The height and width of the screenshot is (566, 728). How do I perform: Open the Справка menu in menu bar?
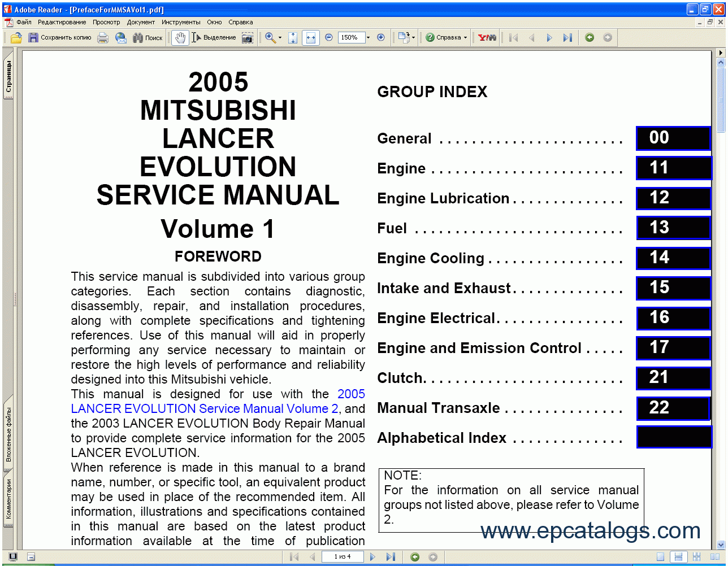[241, 22]
